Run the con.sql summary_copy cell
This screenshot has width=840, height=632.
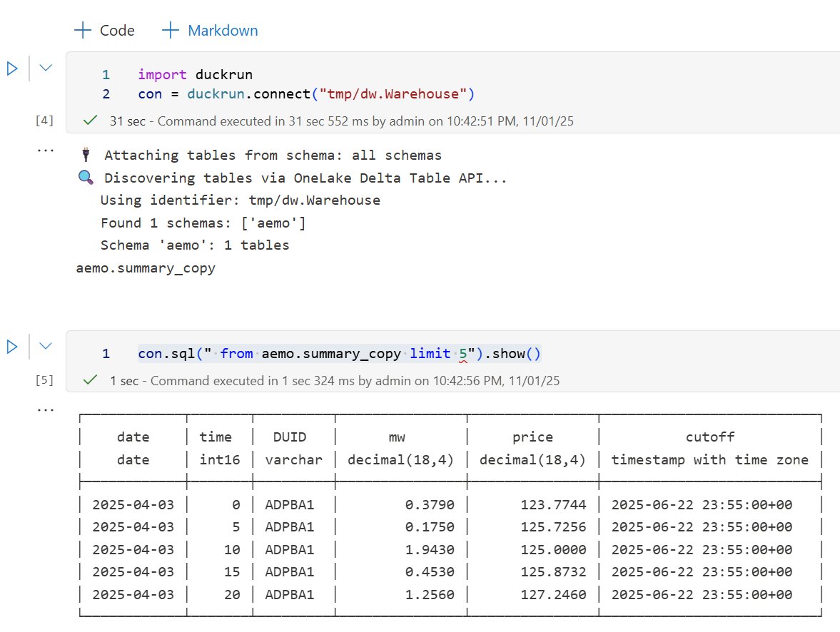coord(12,347)
